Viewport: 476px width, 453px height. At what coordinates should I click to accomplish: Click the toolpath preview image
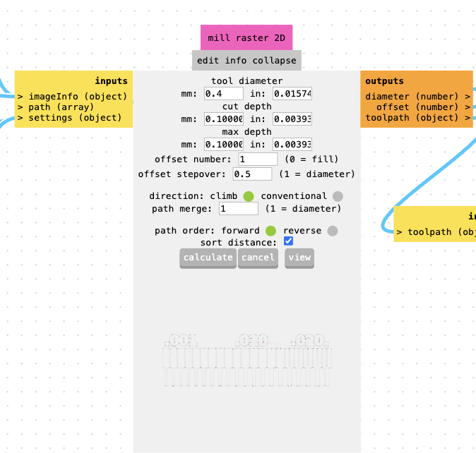tap(246, 361)
